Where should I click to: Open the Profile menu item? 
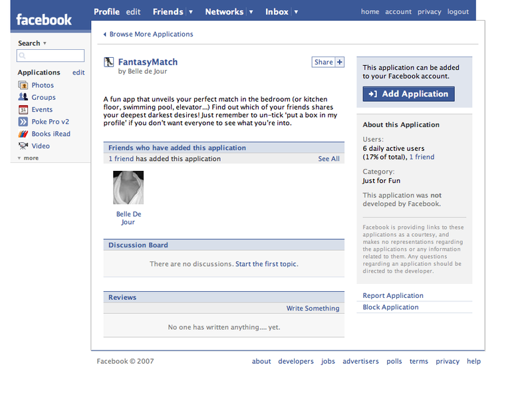[x=106, y=12]
